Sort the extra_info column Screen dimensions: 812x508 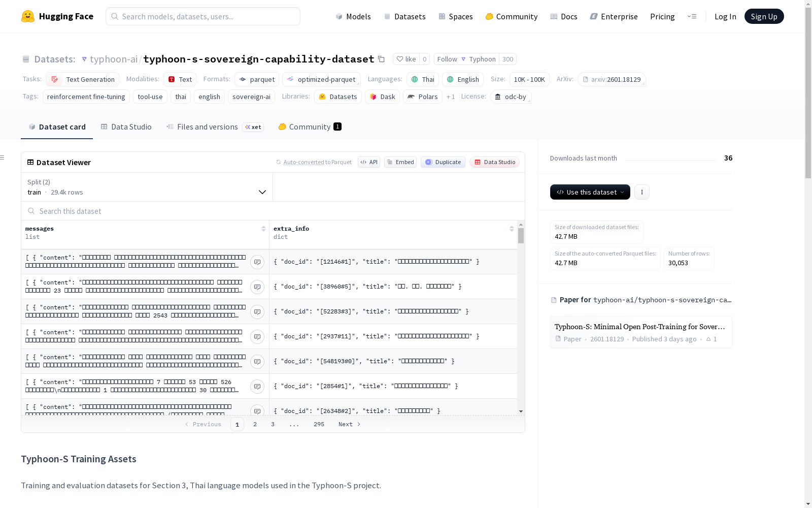coord(512,229)
